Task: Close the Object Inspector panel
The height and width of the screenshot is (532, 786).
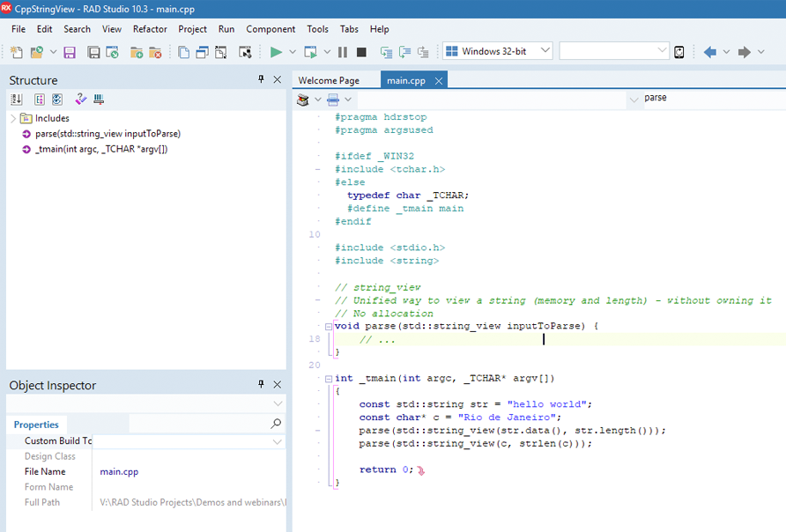Action: pyautogui.click(x=278, y=384)
